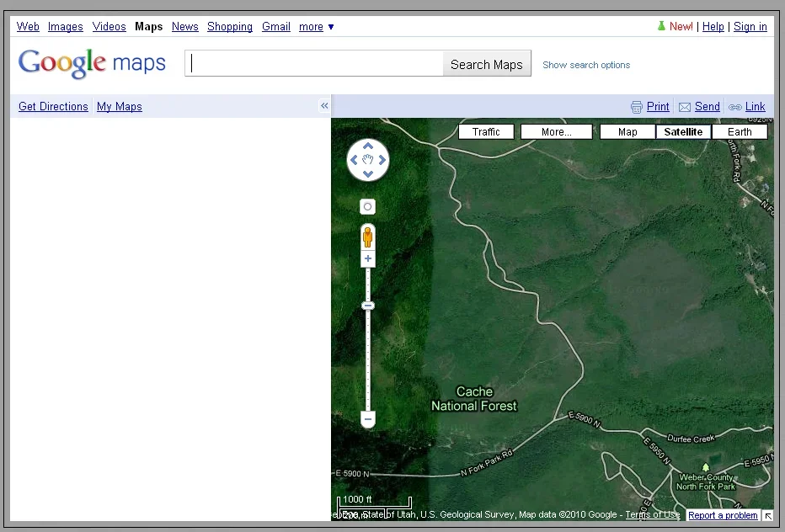Open Terms of Use link
Screen dimensions: 785x532
652,514
